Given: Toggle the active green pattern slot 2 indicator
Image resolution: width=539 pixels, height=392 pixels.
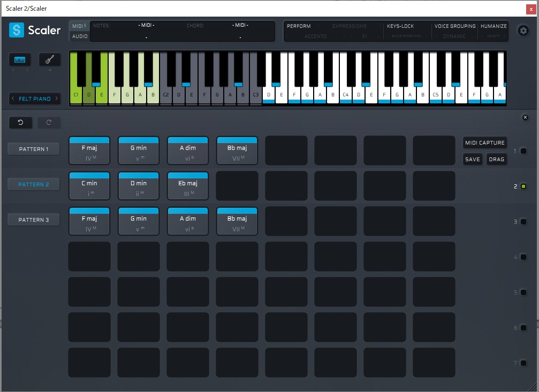Looking at the screenshot, I should pos(523,186).
